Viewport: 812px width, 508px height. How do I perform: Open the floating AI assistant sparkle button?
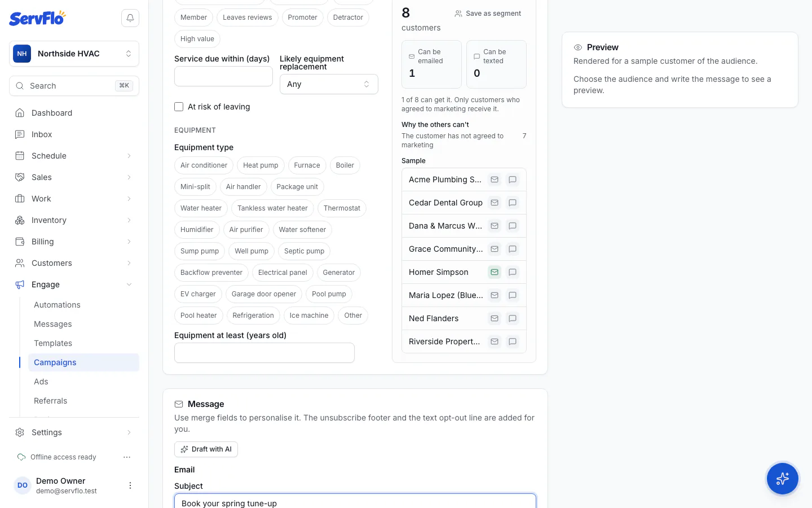pyautogui.click(x=783, y=479)
